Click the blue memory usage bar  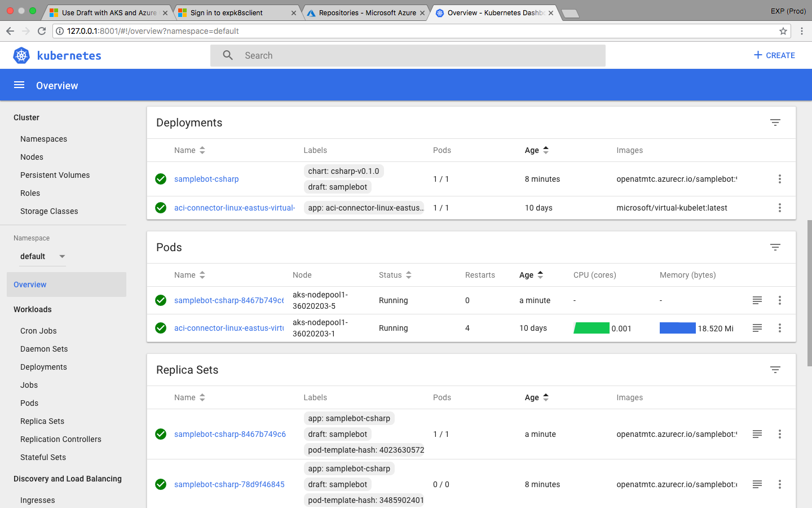tap(678, 328)
